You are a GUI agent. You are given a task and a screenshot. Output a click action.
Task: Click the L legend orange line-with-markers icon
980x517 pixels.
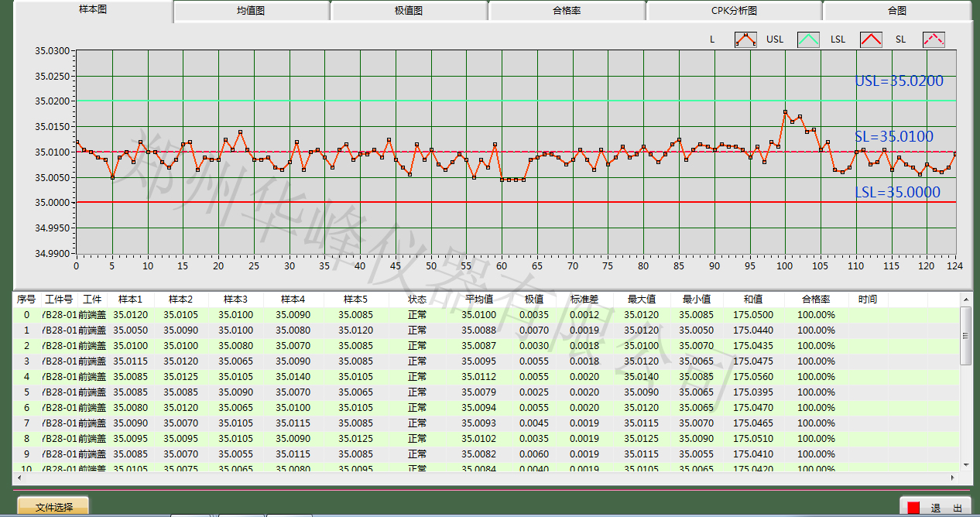click(x=745, y=39)
